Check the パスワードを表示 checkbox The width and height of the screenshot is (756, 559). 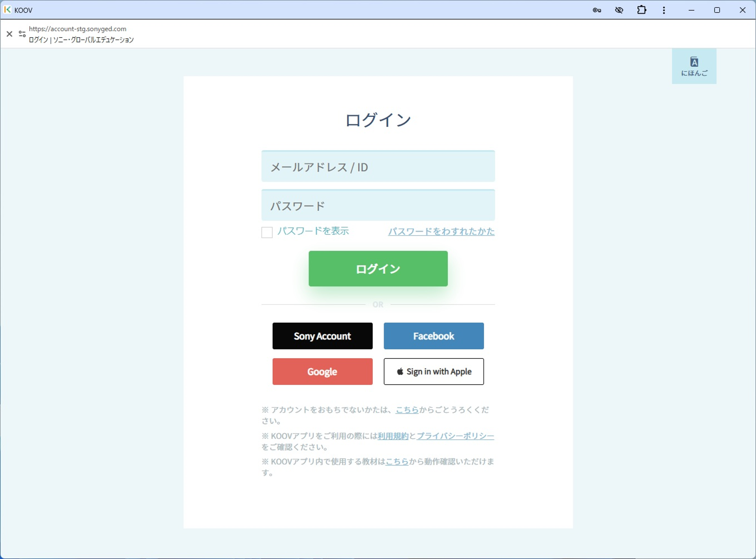[267, 232]
